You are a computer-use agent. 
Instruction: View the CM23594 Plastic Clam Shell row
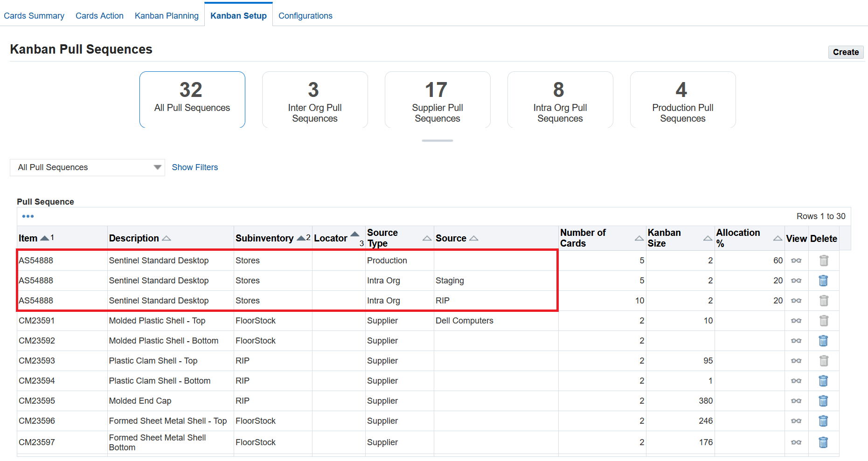(x=796, y=381)
